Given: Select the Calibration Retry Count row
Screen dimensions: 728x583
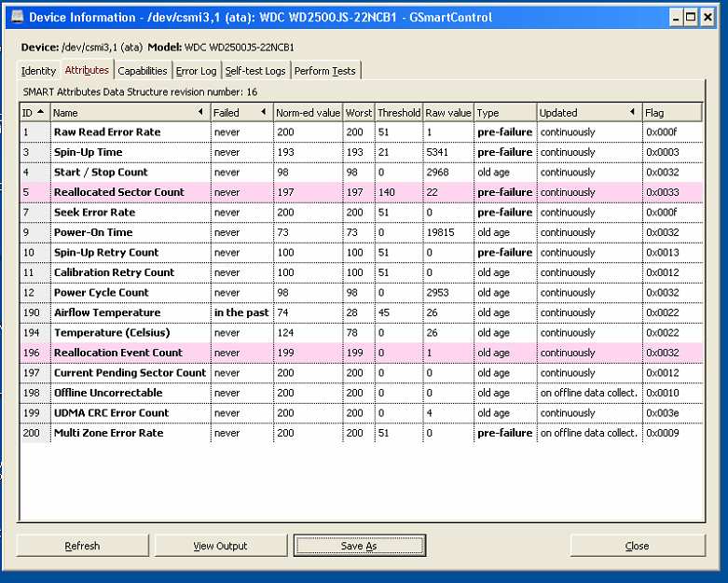Looking at the screenshot, I should pyautogui.click(x=362, y=272).
